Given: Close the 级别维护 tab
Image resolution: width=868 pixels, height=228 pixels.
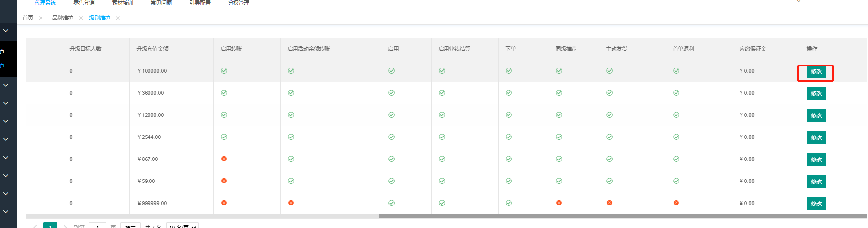Looking at the screenshot, I should [x=118, y=18].
